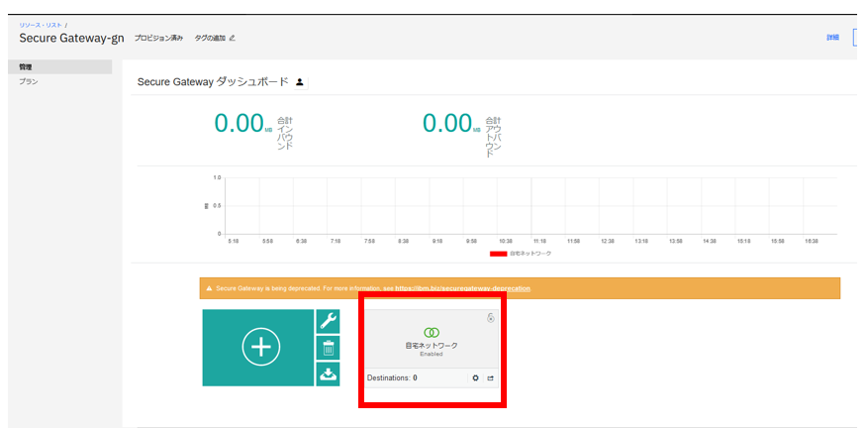
Task: Click the 5:18 time axis label
Action: tap(234, 242)
